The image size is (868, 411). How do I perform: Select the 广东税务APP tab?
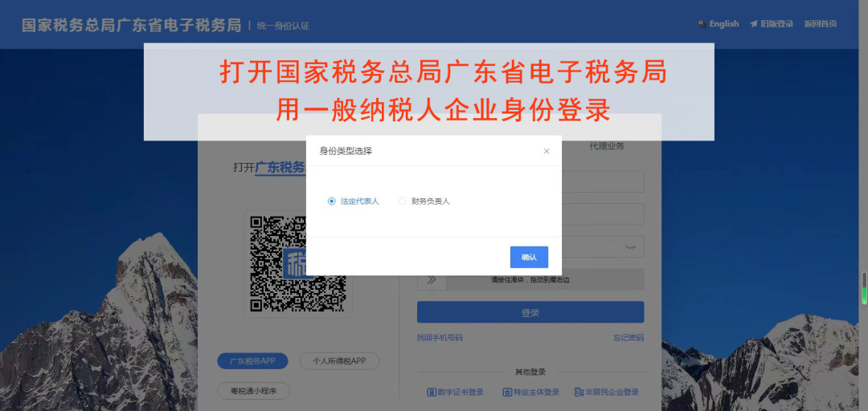[x=253, y=361]
